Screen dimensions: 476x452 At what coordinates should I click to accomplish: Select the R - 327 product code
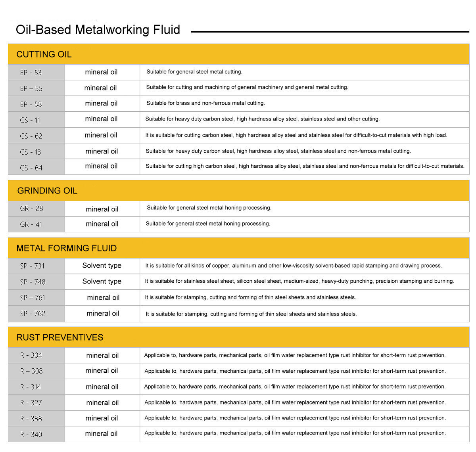point(31,403)
